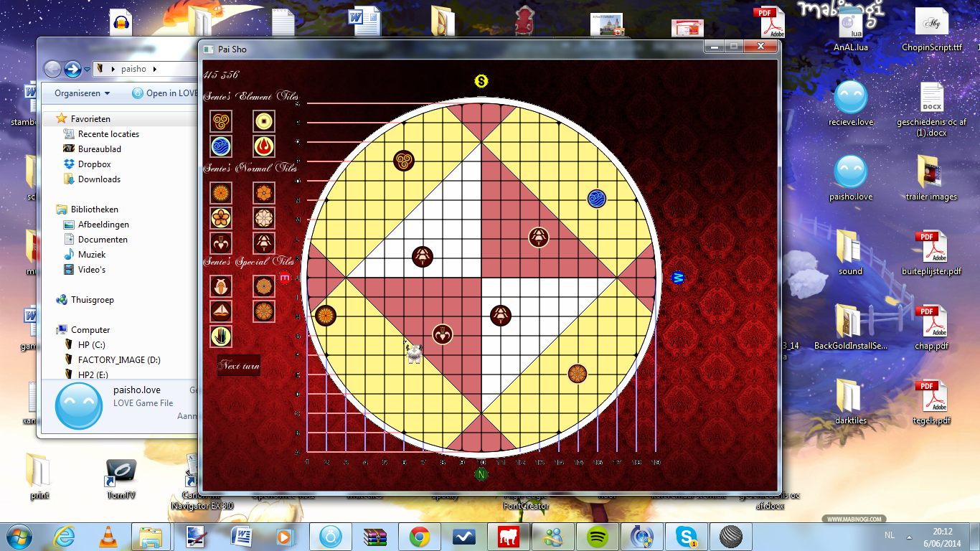Select the Water element tile in palette
Image resolution: width=980 pixels, height=551 pixels.
[221, 146]
